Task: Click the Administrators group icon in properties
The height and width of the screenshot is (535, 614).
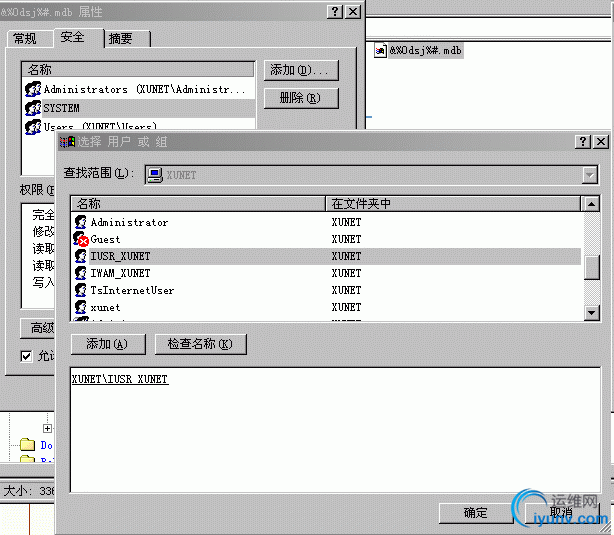Action: click(x=33, y=89)
